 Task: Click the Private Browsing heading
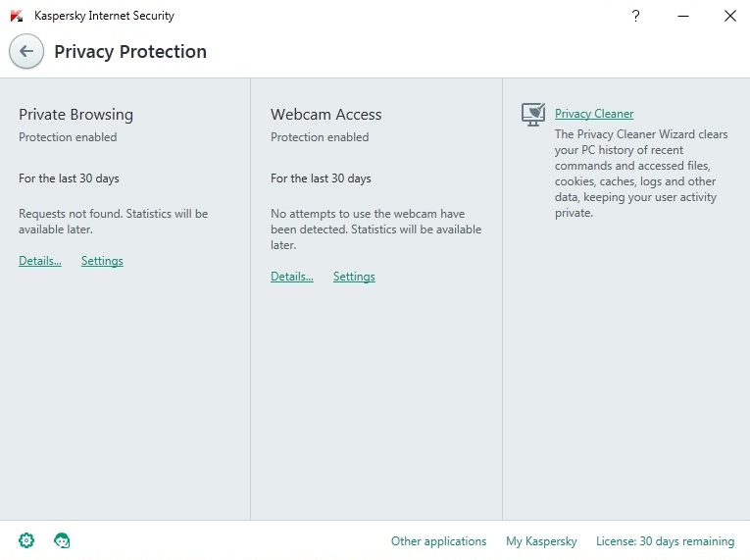coord(76,115)
